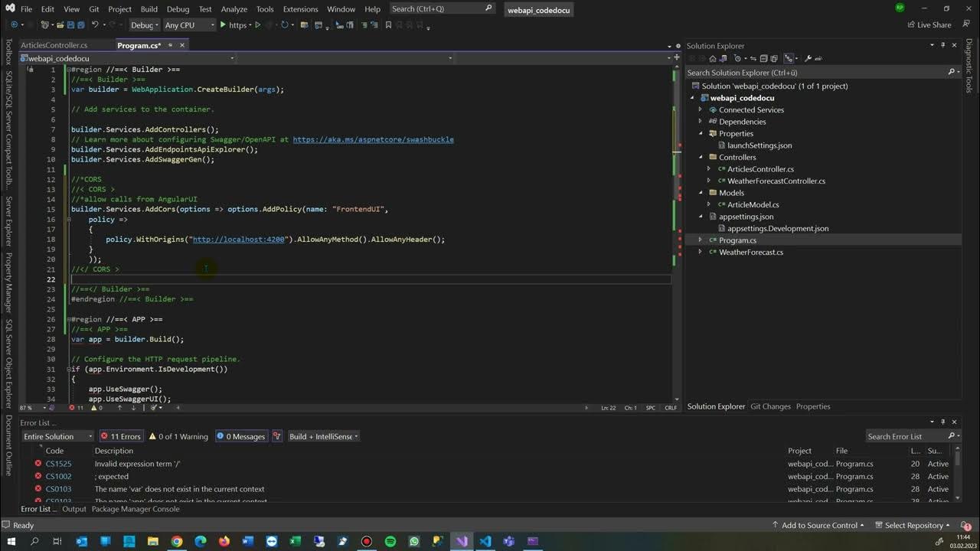The height and width of the screenshot is (551, 980).
Task: Click the Hot Reload/restart icon
Action: (284, 24)
